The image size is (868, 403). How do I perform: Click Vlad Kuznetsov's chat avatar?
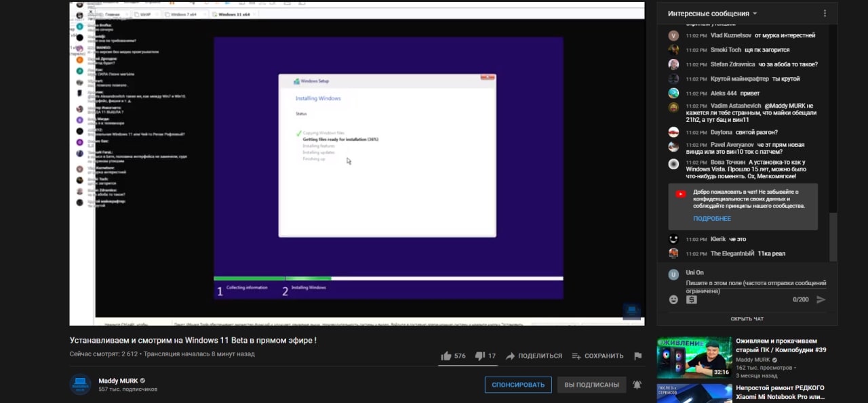click(x=673, y=35)
